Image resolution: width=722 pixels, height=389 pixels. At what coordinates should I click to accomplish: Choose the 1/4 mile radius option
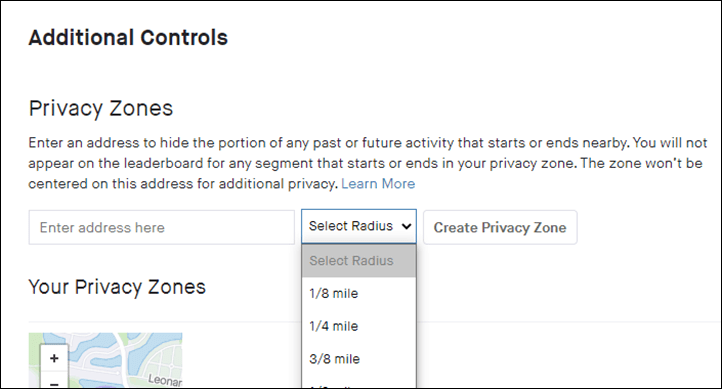[359, 326]
